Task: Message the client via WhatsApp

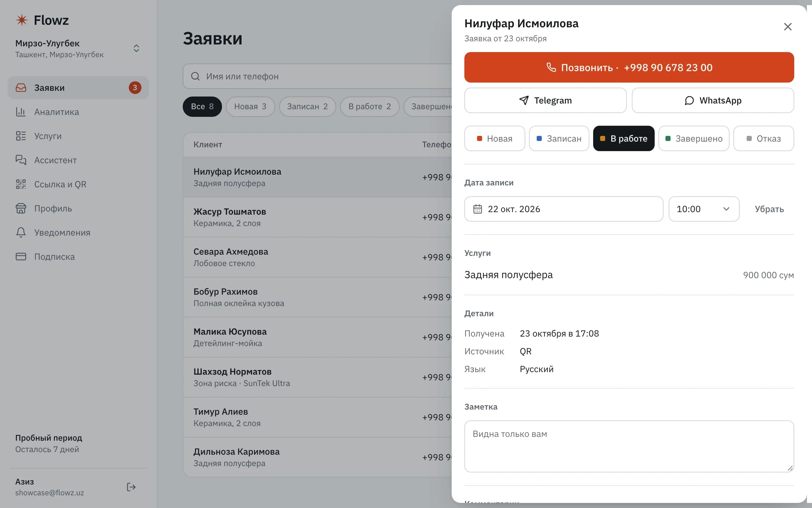Action: [713, 100]
